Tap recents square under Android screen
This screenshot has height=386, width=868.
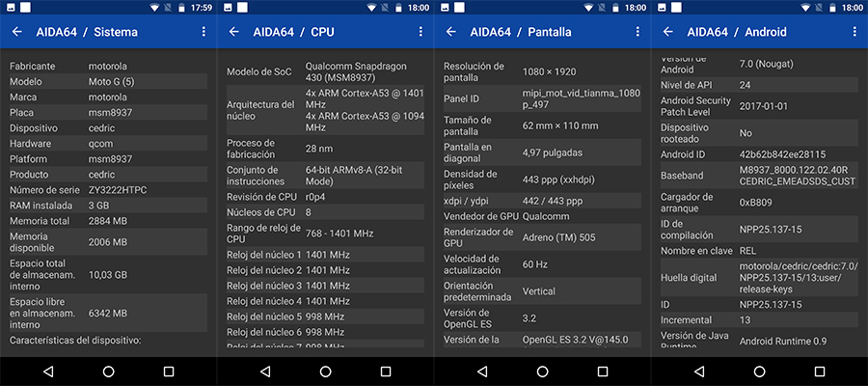click(x=820, y=372)
